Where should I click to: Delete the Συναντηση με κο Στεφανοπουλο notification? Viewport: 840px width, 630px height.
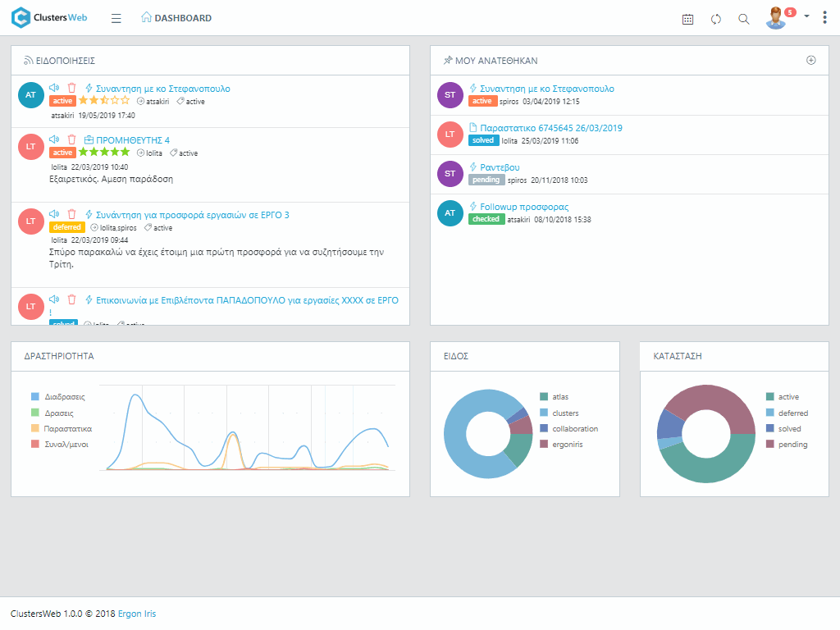tap(72, 87)
